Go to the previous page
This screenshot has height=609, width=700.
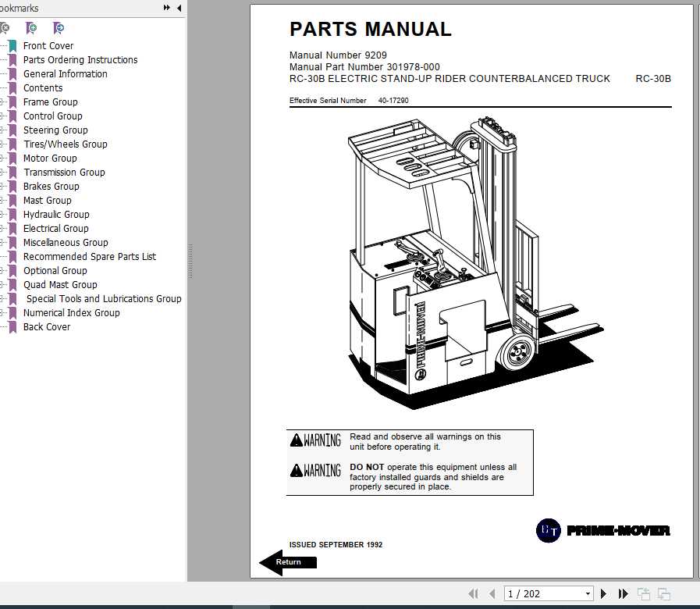[492, 593]
